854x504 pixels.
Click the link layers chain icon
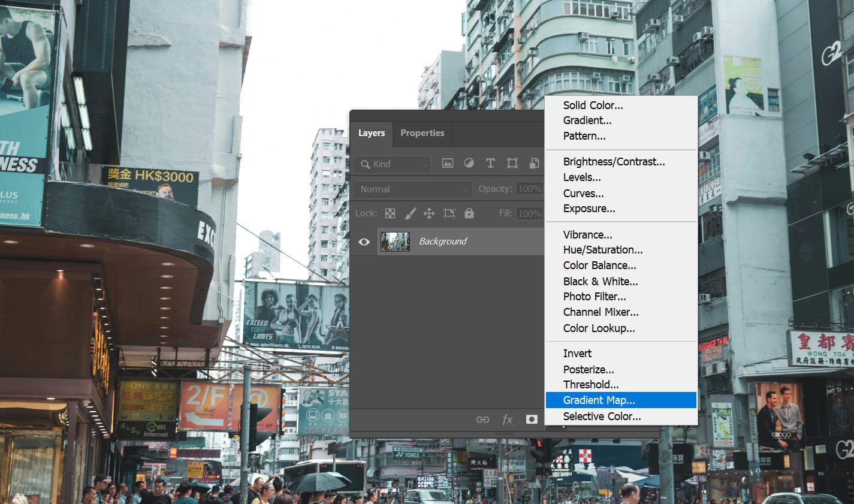[482, 420]
